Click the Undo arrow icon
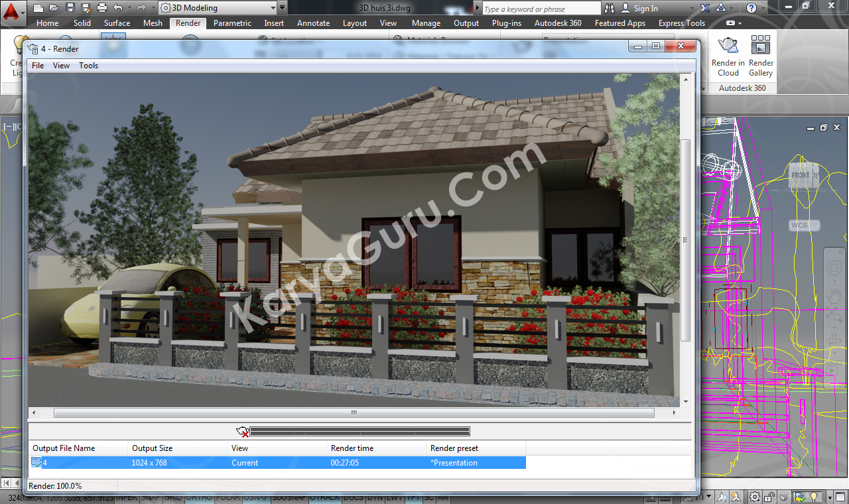 [x=118, y=8]
